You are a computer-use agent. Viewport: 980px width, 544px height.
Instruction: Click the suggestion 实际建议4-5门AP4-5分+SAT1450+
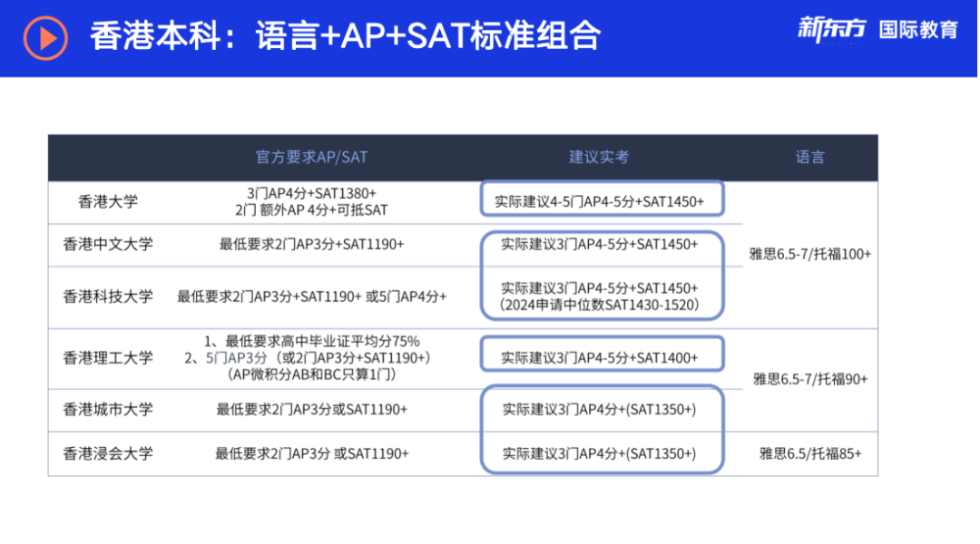(599, 202)
